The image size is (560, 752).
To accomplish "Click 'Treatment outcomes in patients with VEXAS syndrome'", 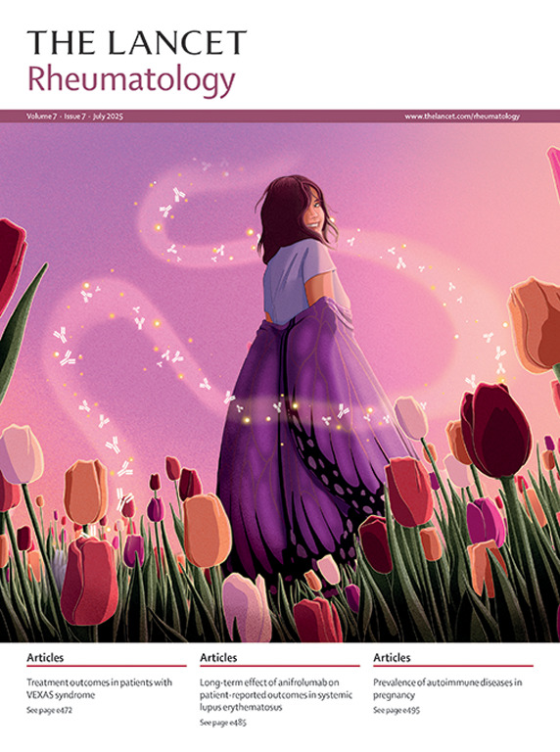I will tap(99, 688).
